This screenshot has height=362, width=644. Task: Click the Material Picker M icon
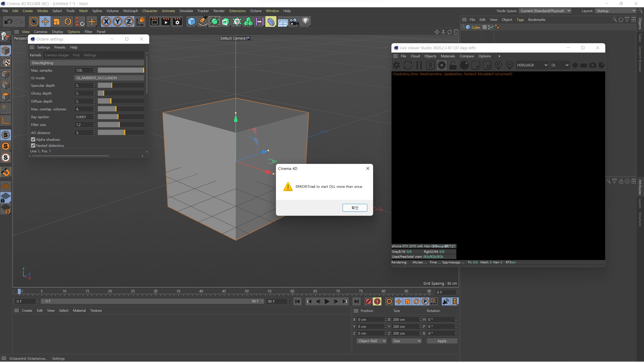tap(509, 65)
